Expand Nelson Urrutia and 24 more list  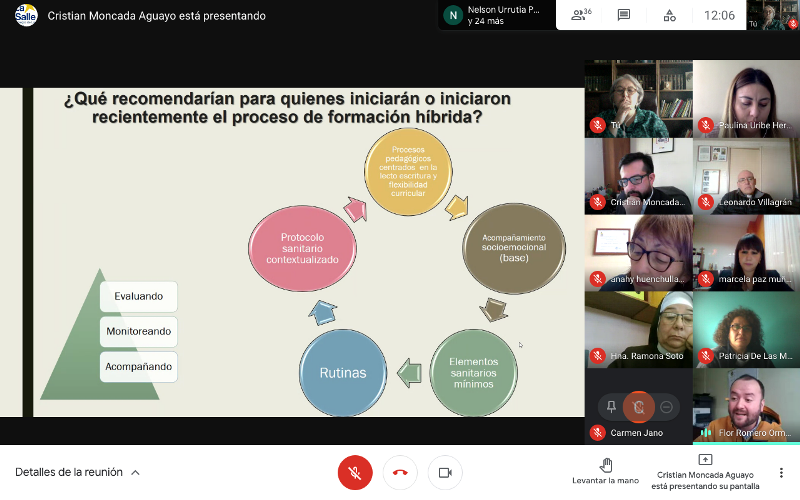pyautogui.click(x=494, y=15)
